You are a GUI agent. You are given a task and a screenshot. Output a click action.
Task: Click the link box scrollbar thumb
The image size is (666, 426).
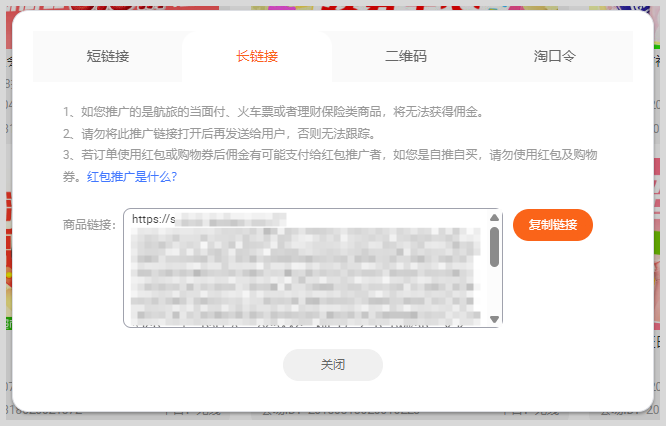pyautogui.click(x=494, y=247)
